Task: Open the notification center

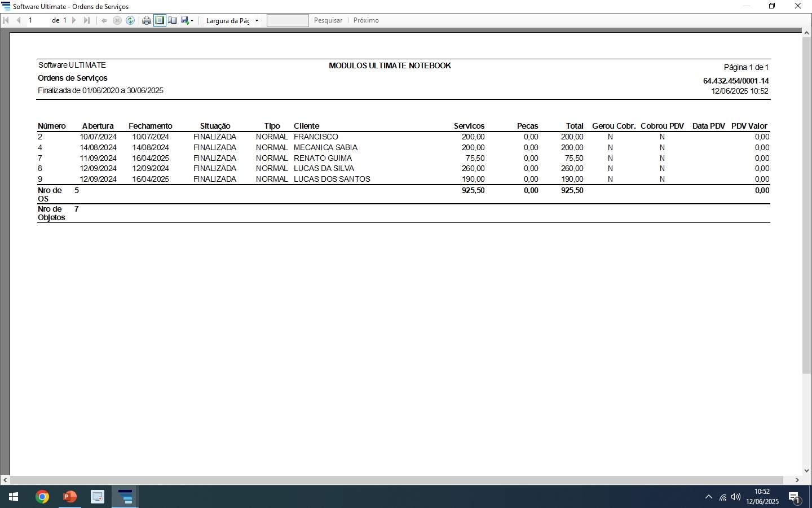Action: click(795, 497)
